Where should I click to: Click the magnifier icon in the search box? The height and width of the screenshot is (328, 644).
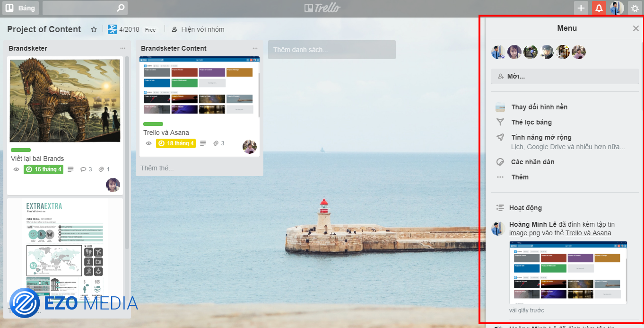[x=121, y=8]
